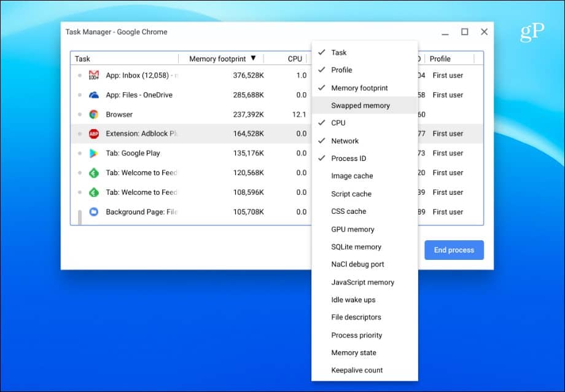Show the SQLite memory column

[365, 246]
